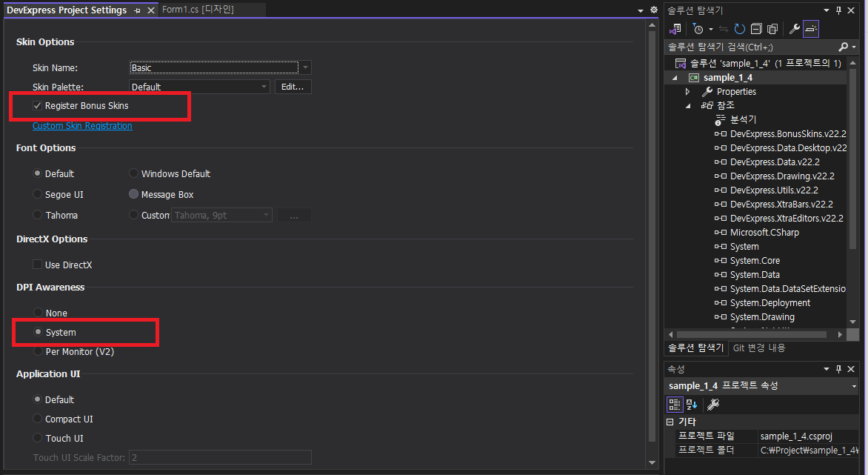This screenshot has width=868, height=475.
Task: Select the sample_1_4 C# project item
Action: (x=727, y=78)
